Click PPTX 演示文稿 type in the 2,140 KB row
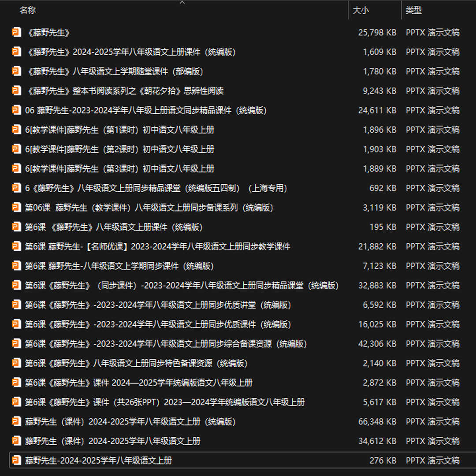 (x=433, y=363)
